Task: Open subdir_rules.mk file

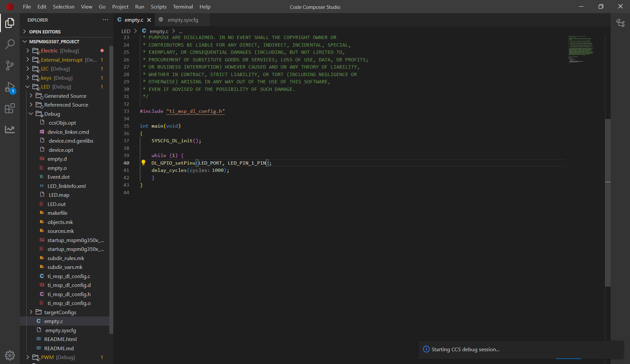Action: pos(64,258)
